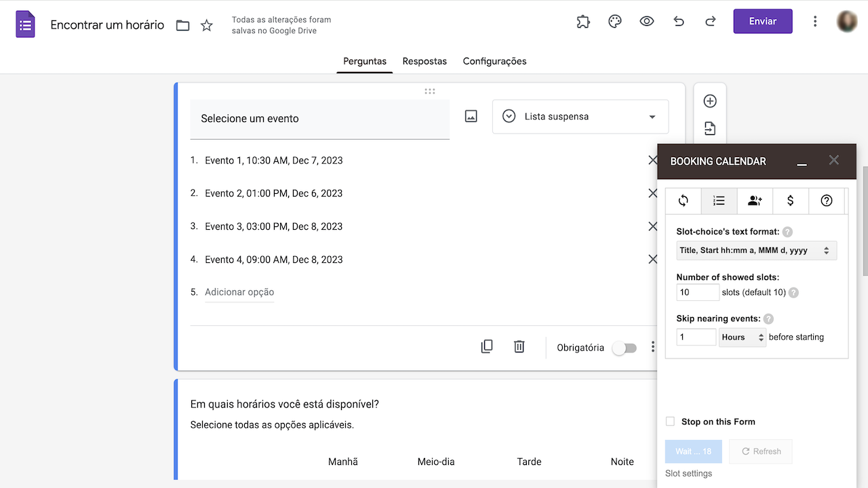Open the Hours unit dropdown
868x488 pixels.
point(743,337)
